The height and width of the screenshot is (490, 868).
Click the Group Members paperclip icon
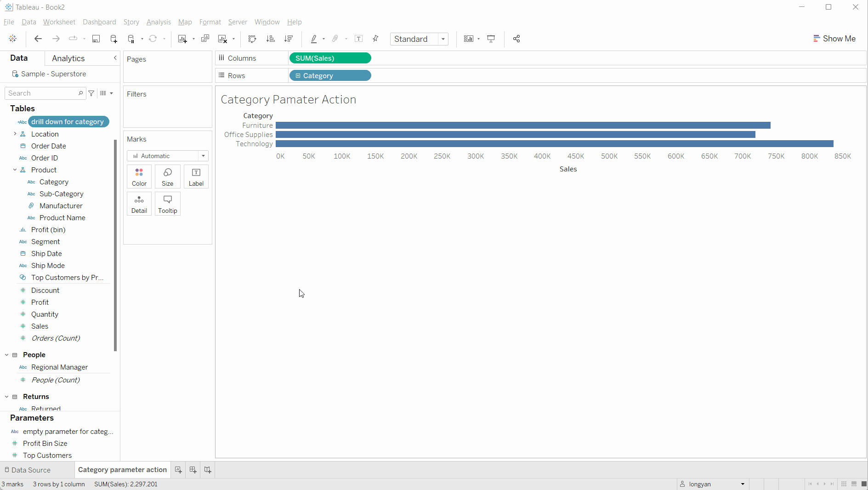tap(335, 39)
